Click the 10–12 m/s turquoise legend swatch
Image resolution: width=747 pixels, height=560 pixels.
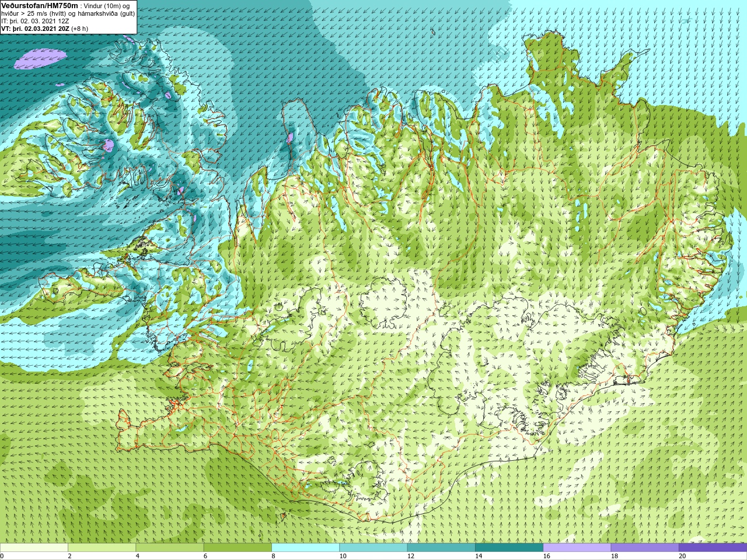point(373,548)
